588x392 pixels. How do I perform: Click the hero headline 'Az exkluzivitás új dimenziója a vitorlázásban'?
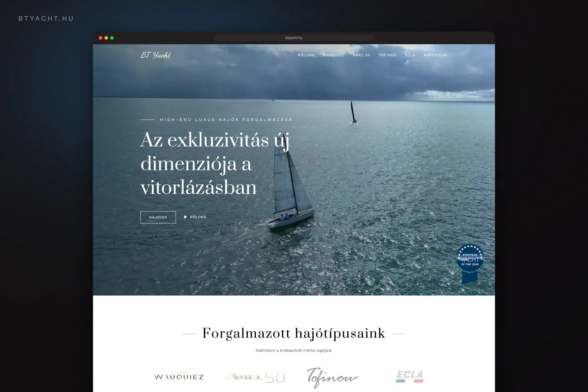[215, 163]
